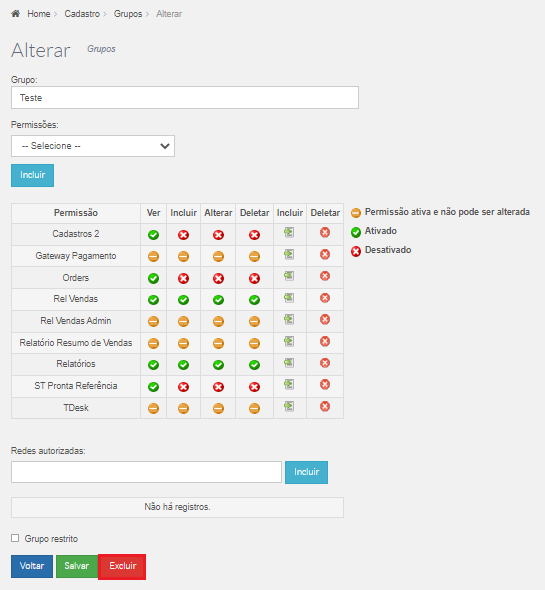Navigate to Grupos breadcrumb link
Viewport: 545px width, 590px height.
coord(128,14)
